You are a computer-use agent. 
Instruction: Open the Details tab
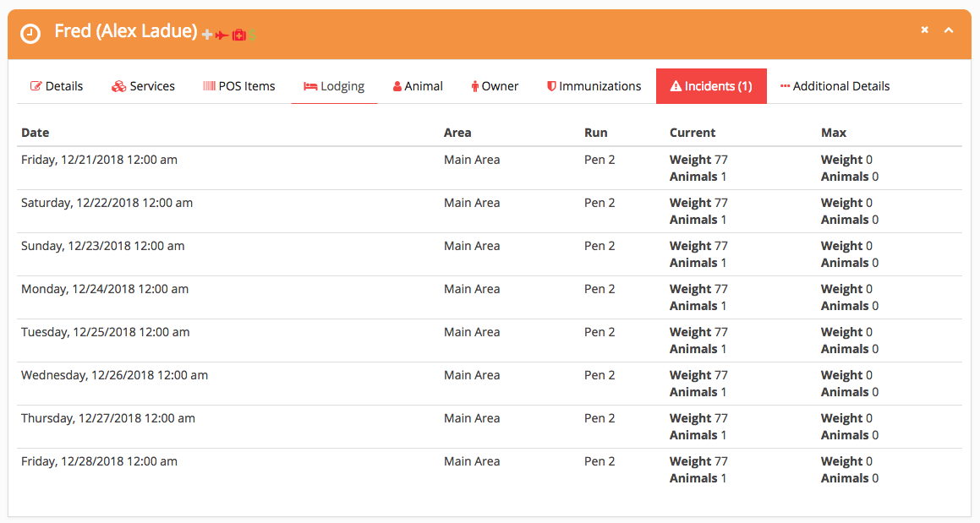pyautogui.click(x=57, y=86)
